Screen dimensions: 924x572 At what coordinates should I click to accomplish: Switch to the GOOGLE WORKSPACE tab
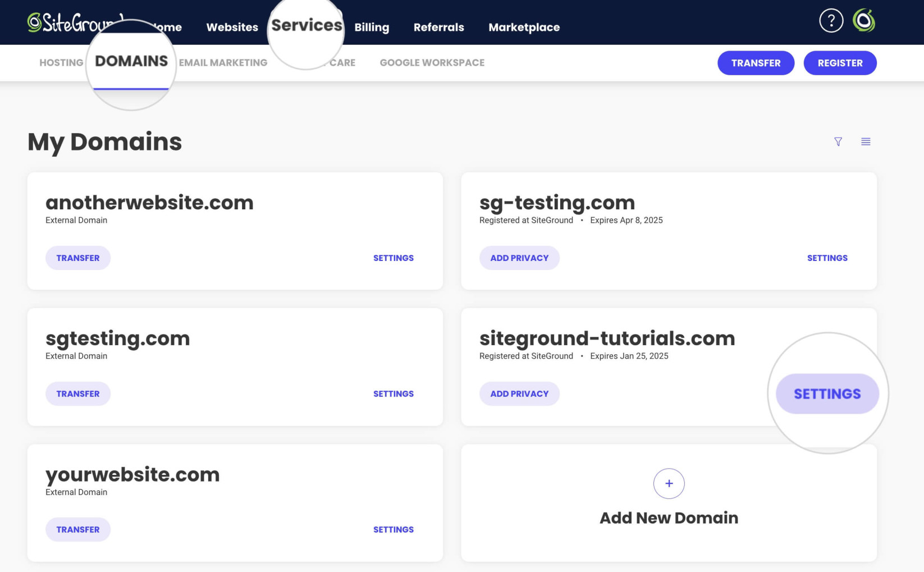(x=432, y=62)
